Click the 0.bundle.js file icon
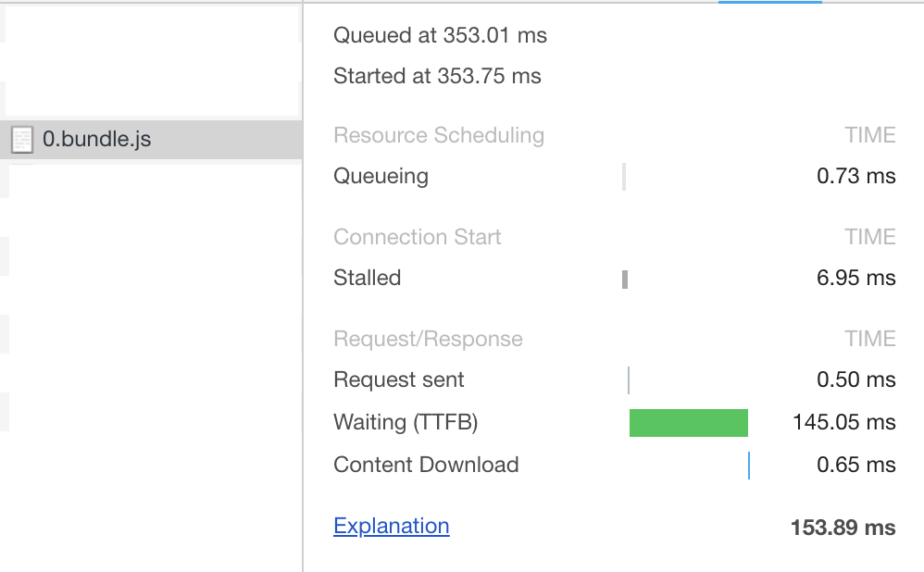This screenshot has height=572, width=924. coord(20,140)
